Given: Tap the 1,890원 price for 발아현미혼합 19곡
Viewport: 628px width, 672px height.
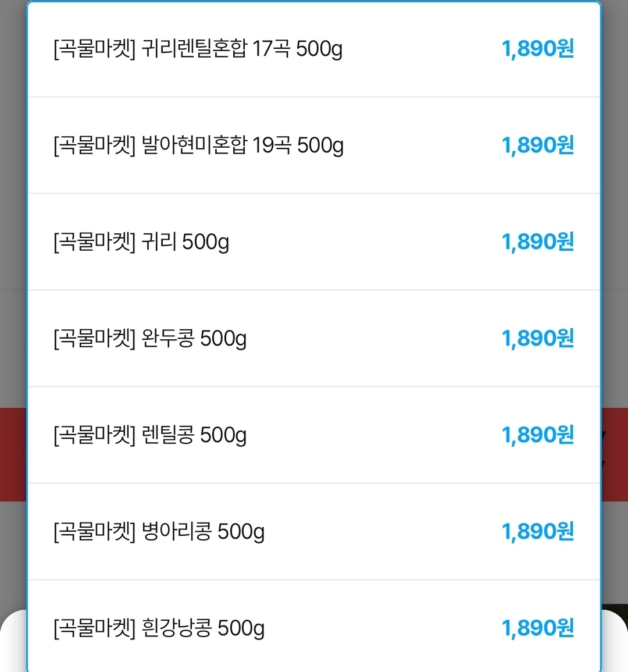Looking at the screenshot, I should [x=538, y=145].
